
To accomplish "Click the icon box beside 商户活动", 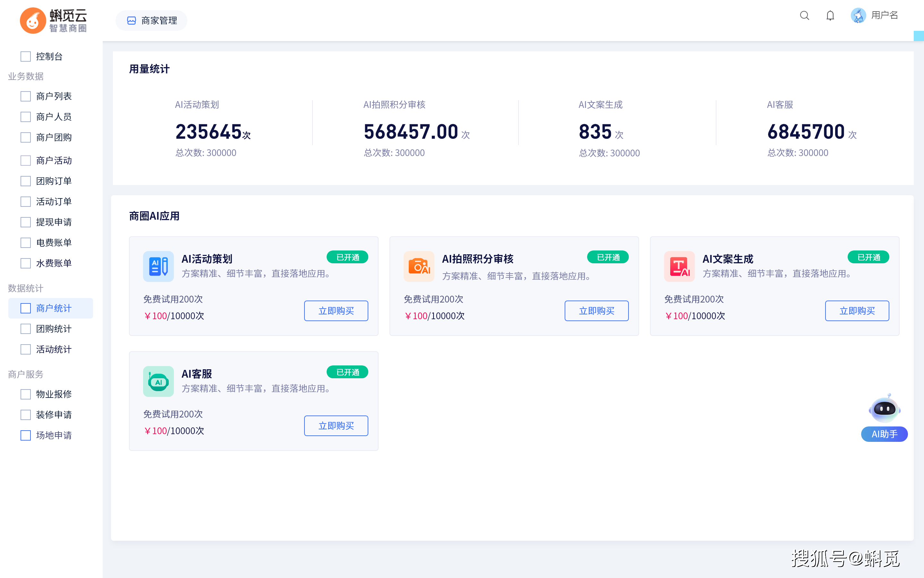I will click(26, 161).
